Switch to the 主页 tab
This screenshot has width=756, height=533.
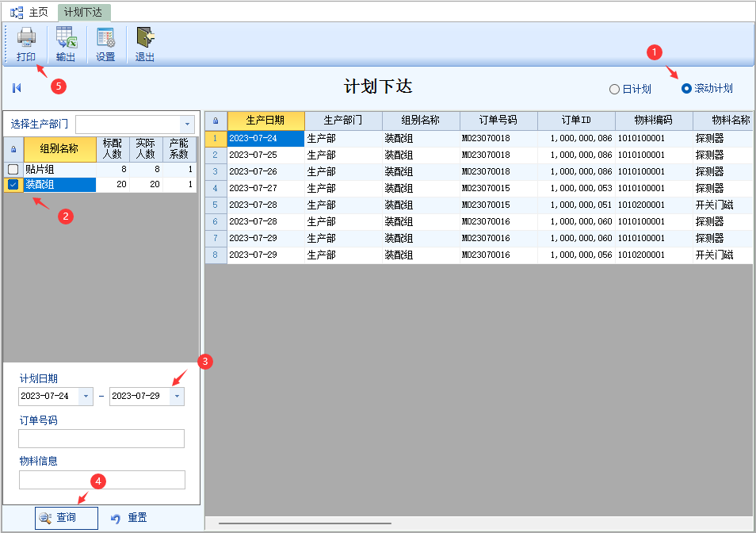tap(30, 12)
